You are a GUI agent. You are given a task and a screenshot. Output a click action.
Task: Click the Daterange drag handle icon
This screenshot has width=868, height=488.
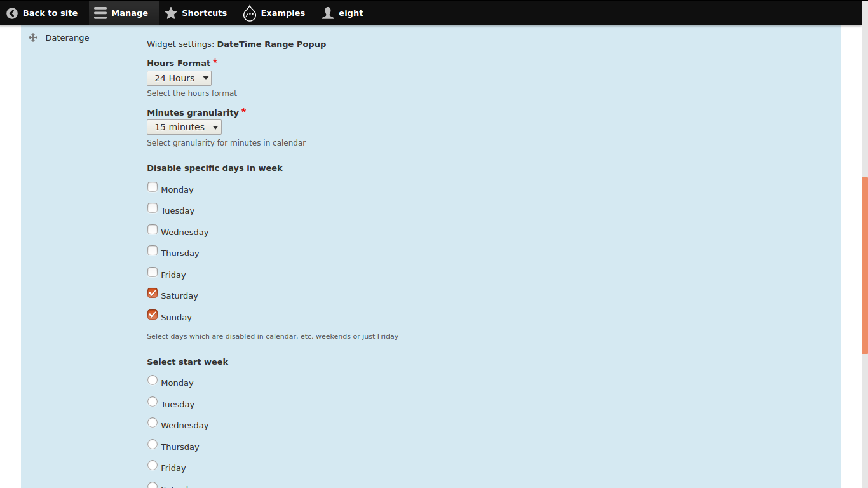pos(32,37)
